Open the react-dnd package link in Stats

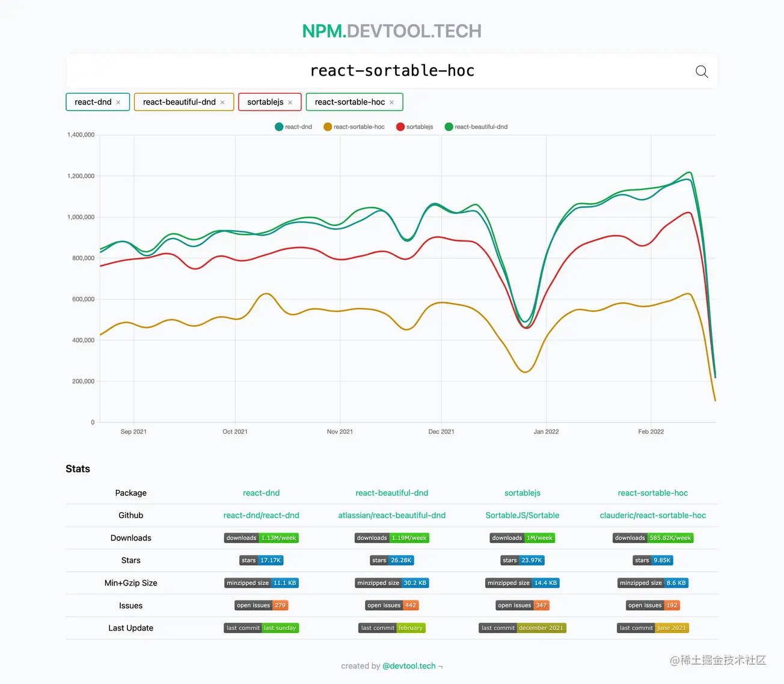262,493
